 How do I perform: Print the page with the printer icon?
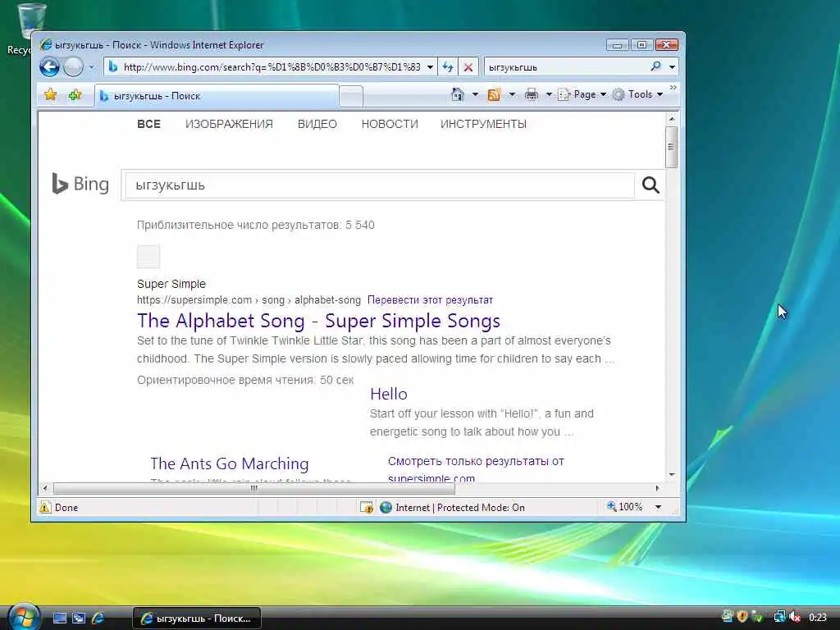[x=531, y=95]
